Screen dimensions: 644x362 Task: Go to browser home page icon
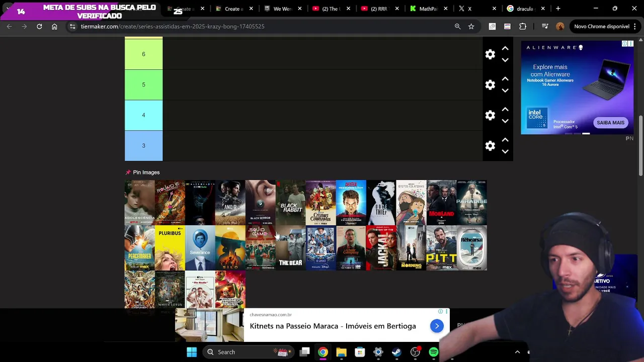(54, 26)
